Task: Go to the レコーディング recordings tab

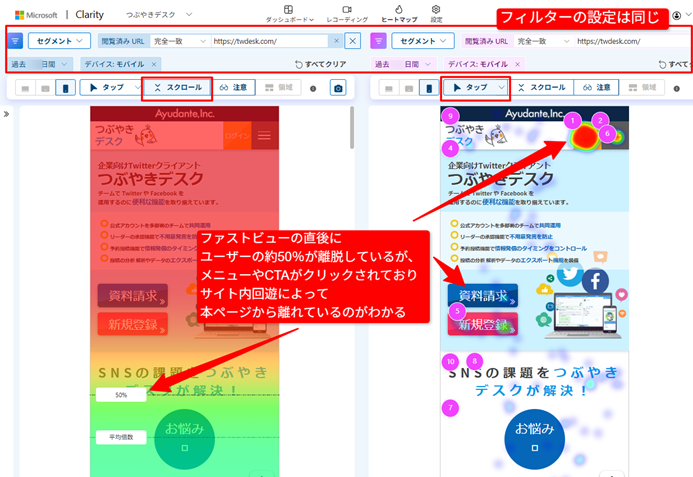Action: point(347,14)
